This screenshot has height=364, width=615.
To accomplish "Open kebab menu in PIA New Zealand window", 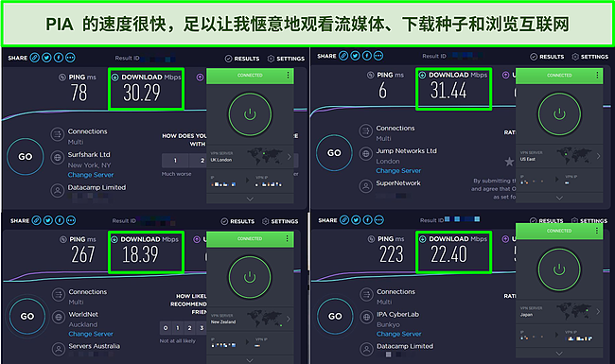I will 287,238.
